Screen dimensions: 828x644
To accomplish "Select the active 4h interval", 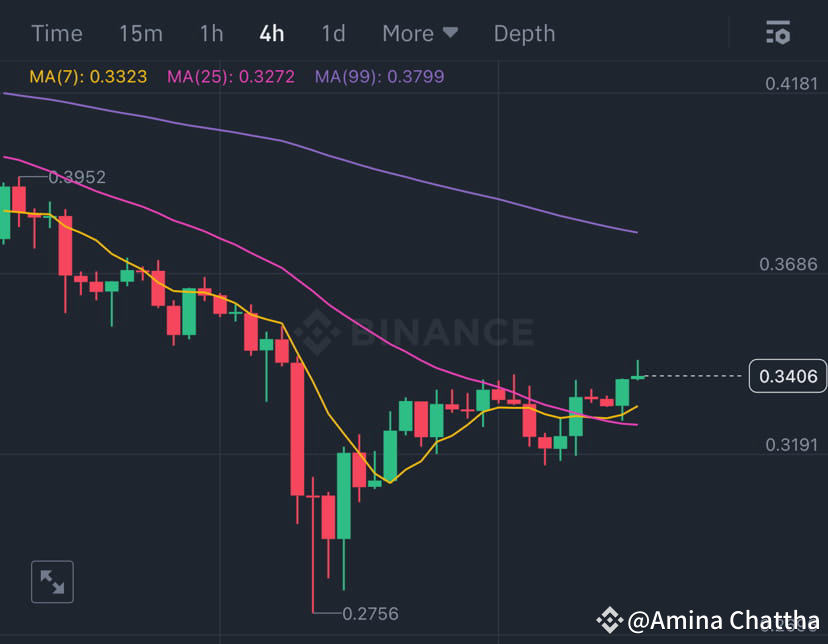I will tap(270, 33).
